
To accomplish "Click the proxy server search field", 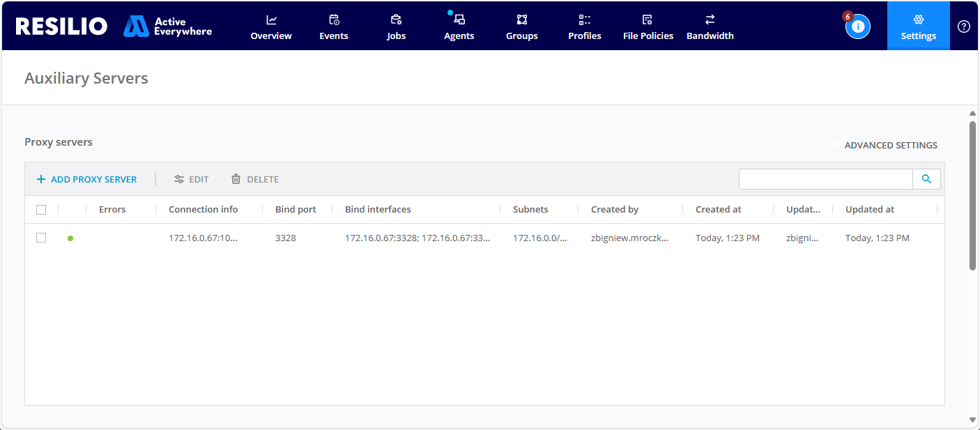I will pyautogui.click(x=825, y=179).
